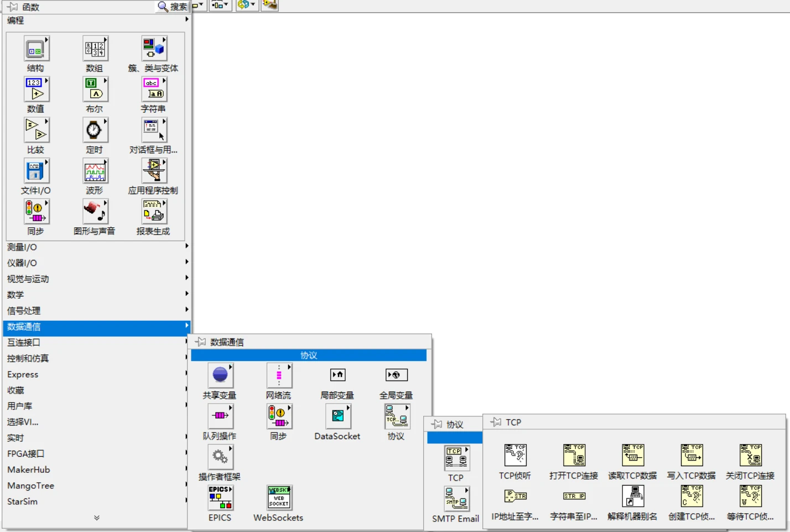Open the Express category
Image resolution: width=790 pixels, height=532 pixels.
[96, 374]
